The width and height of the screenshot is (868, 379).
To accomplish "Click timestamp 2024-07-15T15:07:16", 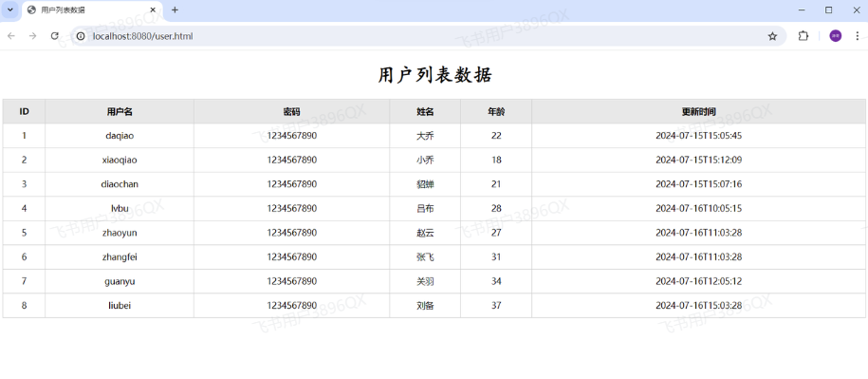I will (698, 184).
